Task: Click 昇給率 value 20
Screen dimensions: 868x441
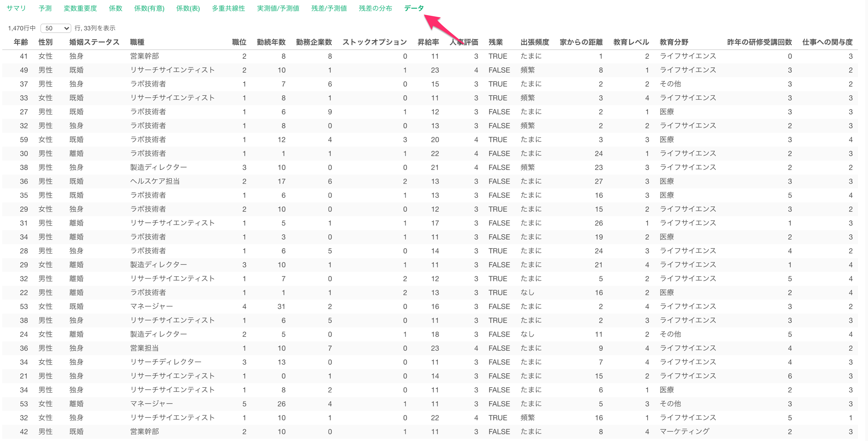Action: point(435,139)
